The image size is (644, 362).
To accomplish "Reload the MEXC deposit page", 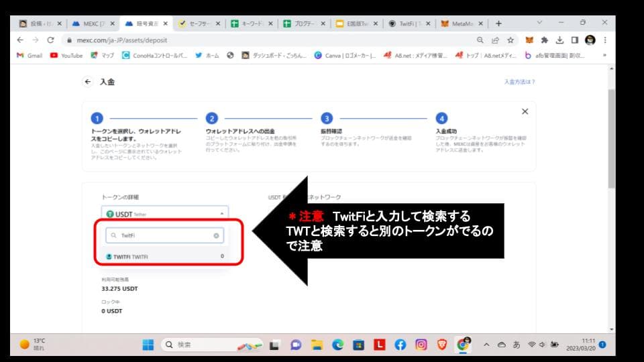I will tap(50, 40).
